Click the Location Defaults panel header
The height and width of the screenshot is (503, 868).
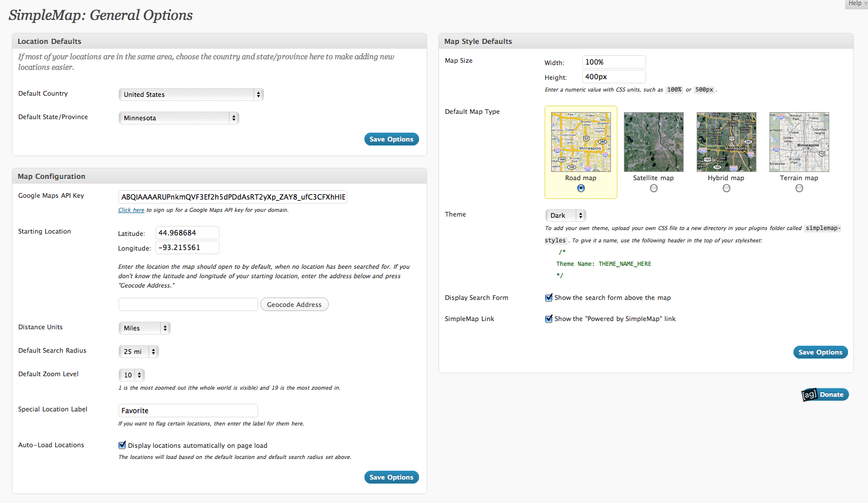[x=219, y=41]
